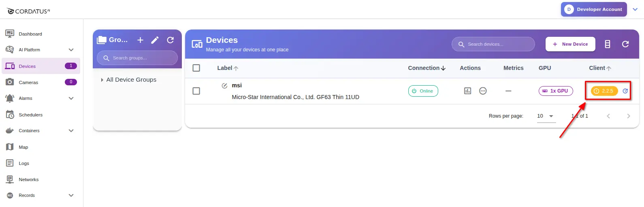Viewport: 644px width, 207px height.
Task: Click the GPU column header
Action: click(545, 68)
